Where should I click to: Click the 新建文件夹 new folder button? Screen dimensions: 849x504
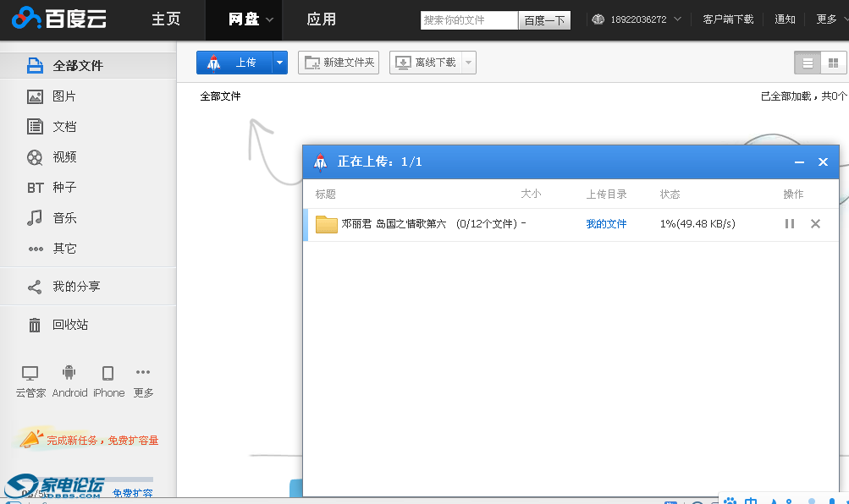pyautogui.click(x=339, y=63)
